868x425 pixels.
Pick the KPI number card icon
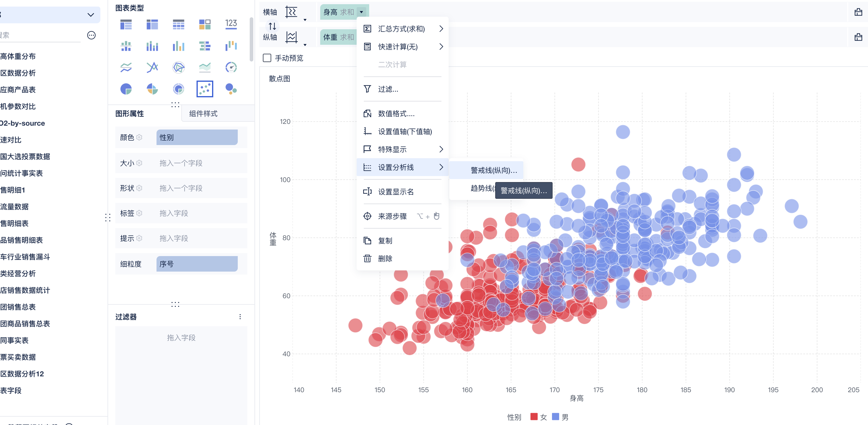pos(231,24)
